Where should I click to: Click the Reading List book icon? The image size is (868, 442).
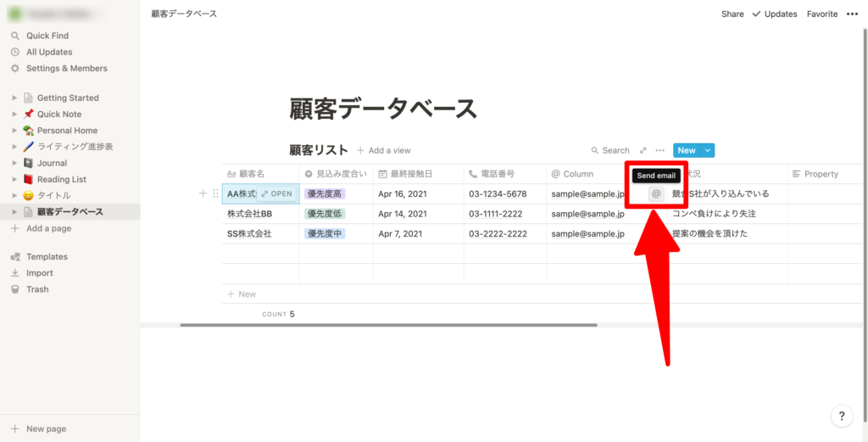28,180
